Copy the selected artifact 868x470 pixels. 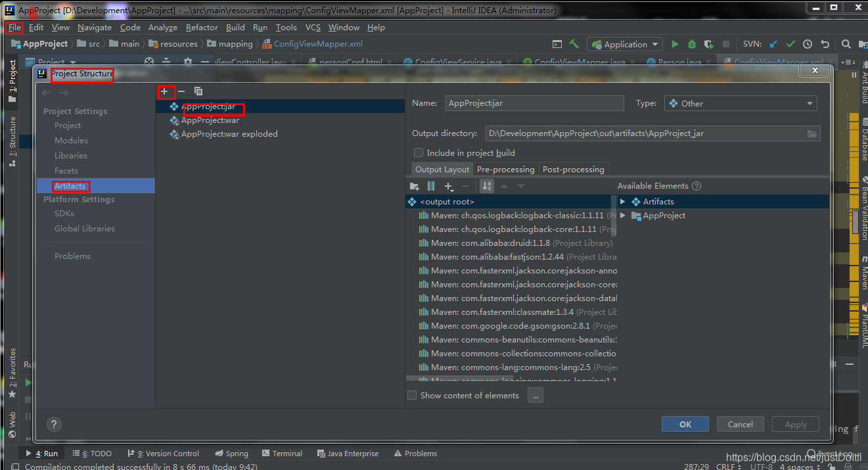point(198,91)
